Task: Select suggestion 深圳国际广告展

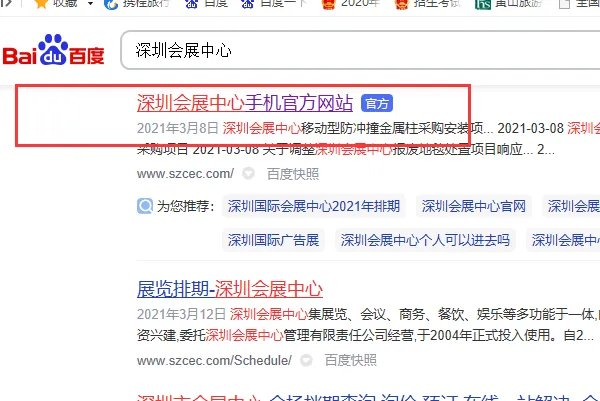Action: [x=273, y=240]
